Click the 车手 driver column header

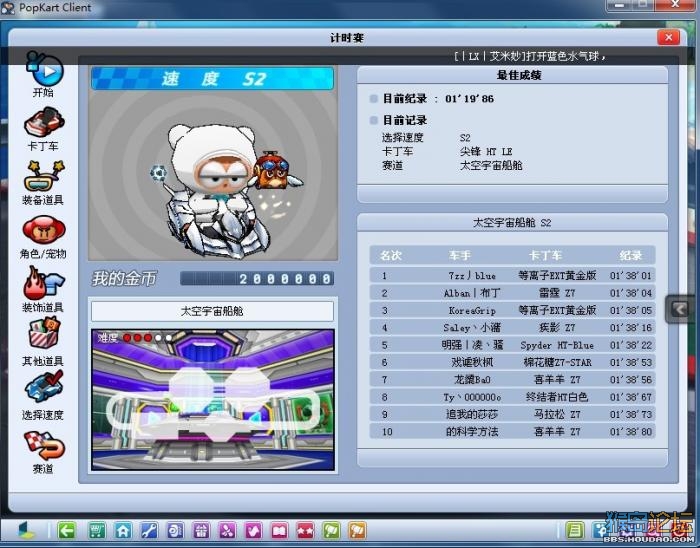(x=460, y=255)
